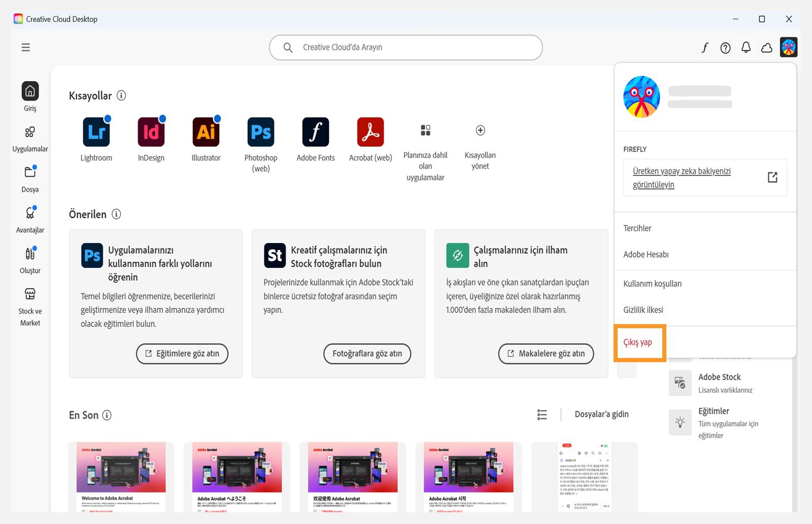Open Oluştur in the sidebar
This screenshot has width=812, height=524.
[30, 260]
